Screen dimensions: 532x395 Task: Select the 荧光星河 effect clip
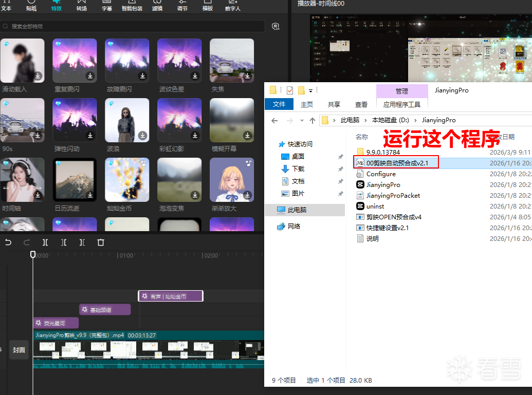56,323
